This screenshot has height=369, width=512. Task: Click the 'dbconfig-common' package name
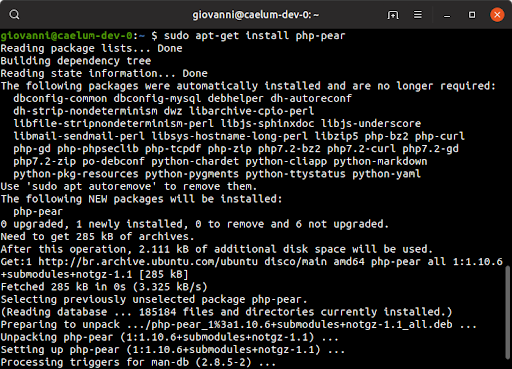(x=60, y=98)
